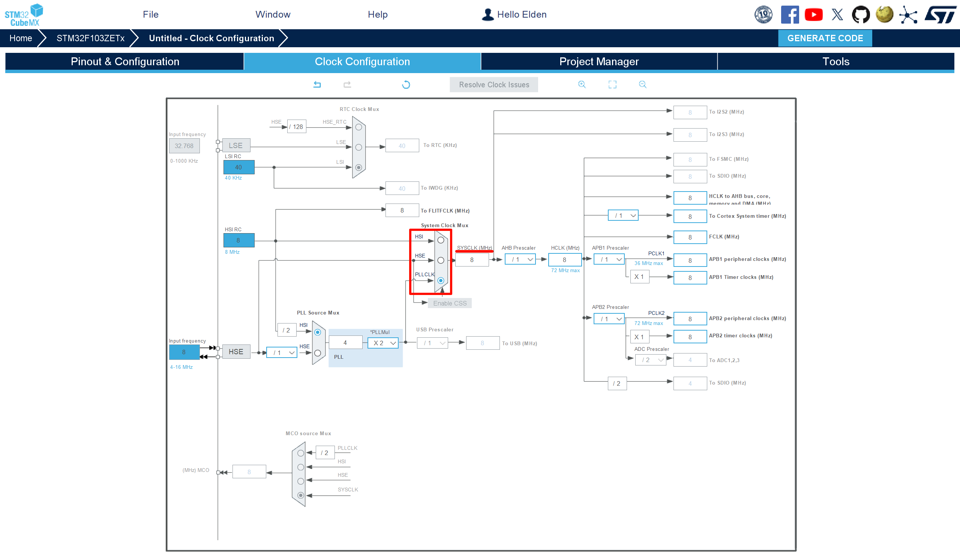Open the File menu
The width and height of the screenshot is (960, 560).
(150, 15)
